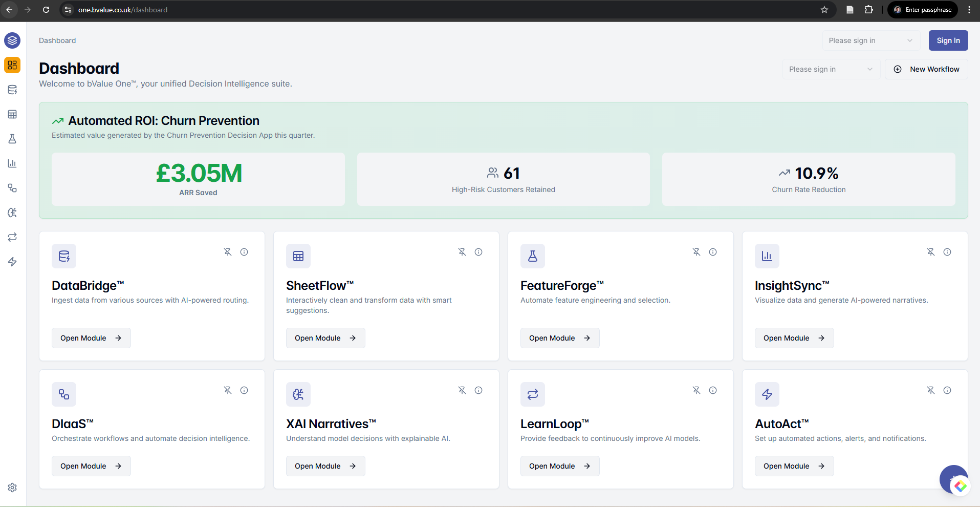Image resolution: width=980 pixels, height=507 pixels.
Task: Select the Dashboard item in the top navigation
Action: click(x=57, y=40)
